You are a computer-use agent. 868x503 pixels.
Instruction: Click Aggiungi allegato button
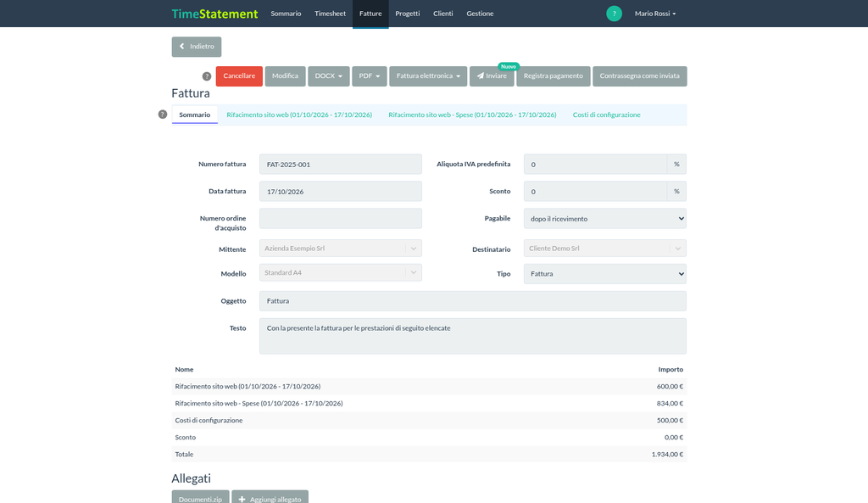[x=270, y=498]
